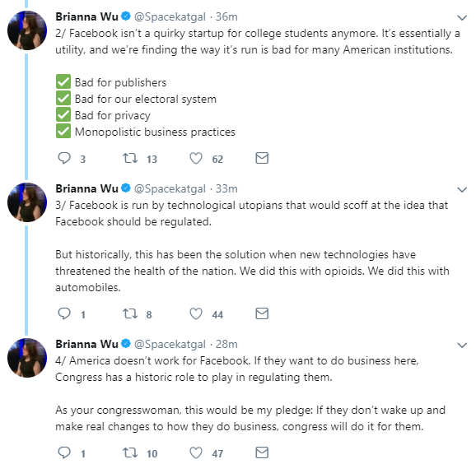Share the 3/ tweet via message envelope
Screen dimensions: 476x464
click(262, 313)
